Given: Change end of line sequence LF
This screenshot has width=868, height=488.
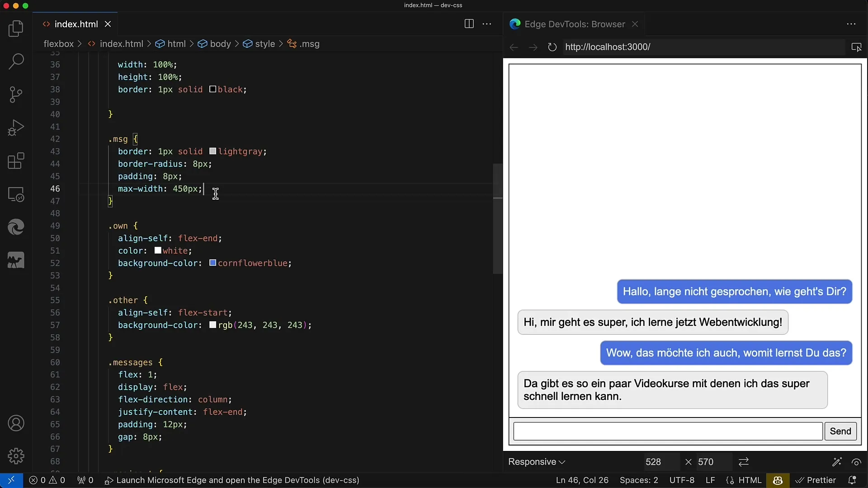Looking at the screenshot, I should tap(710, 480).
